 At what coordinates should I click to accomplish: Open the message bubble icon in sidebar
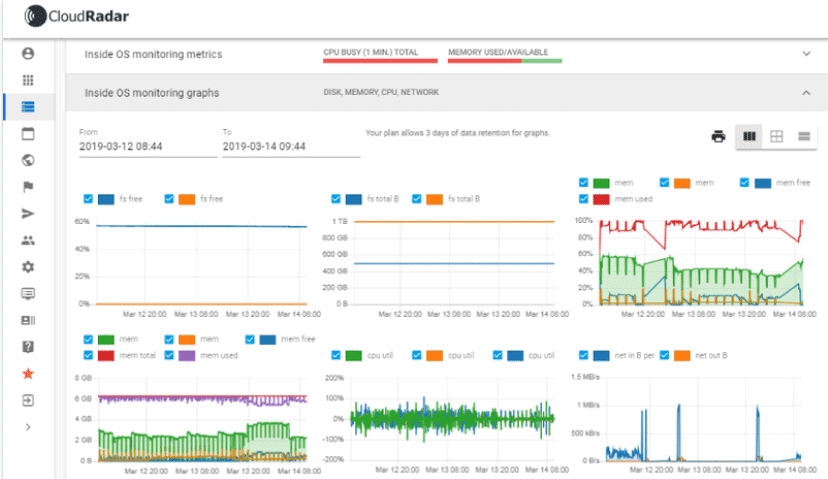[28, 294]
